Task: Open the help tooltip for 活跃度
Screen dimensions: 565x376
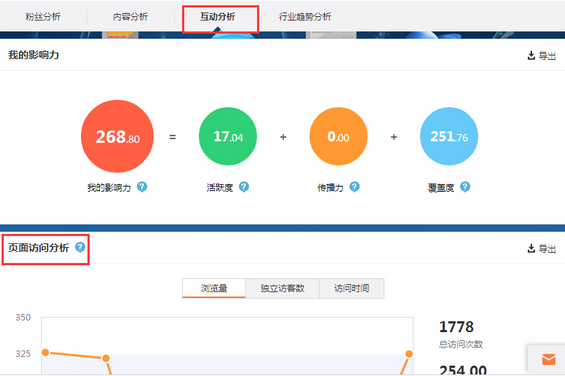Action: point(244,187)
